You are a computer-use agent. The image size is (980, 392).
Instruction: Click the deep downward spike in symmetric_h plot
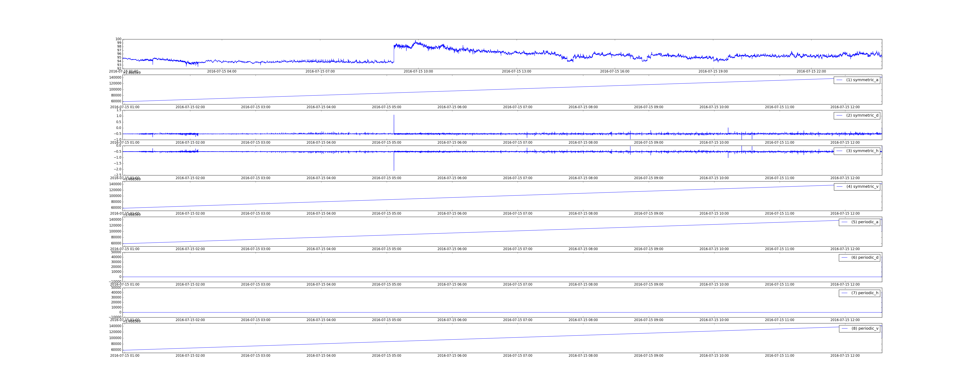[394, 161]
